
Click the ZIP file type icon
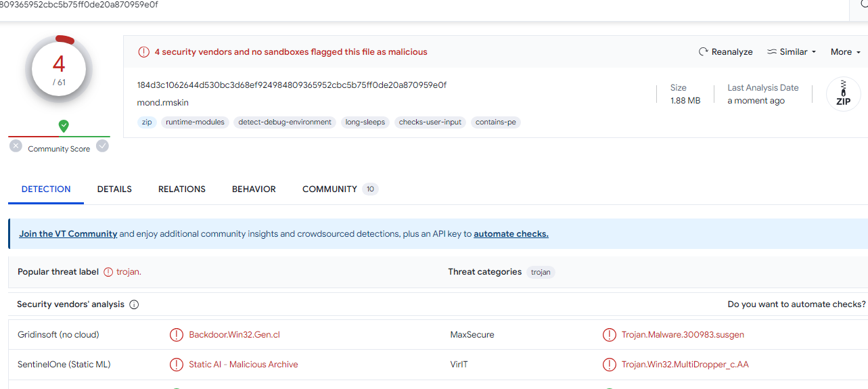click(843, 94)
